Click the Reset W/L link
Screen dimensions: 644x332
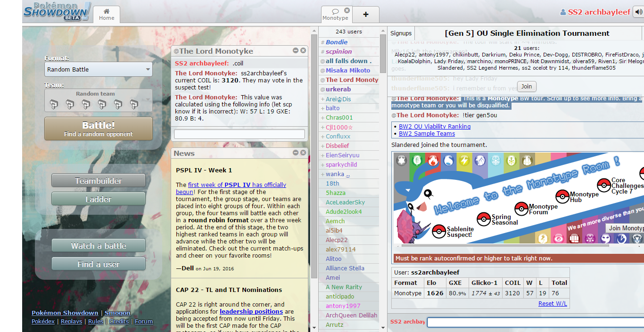tap(553, 303)
